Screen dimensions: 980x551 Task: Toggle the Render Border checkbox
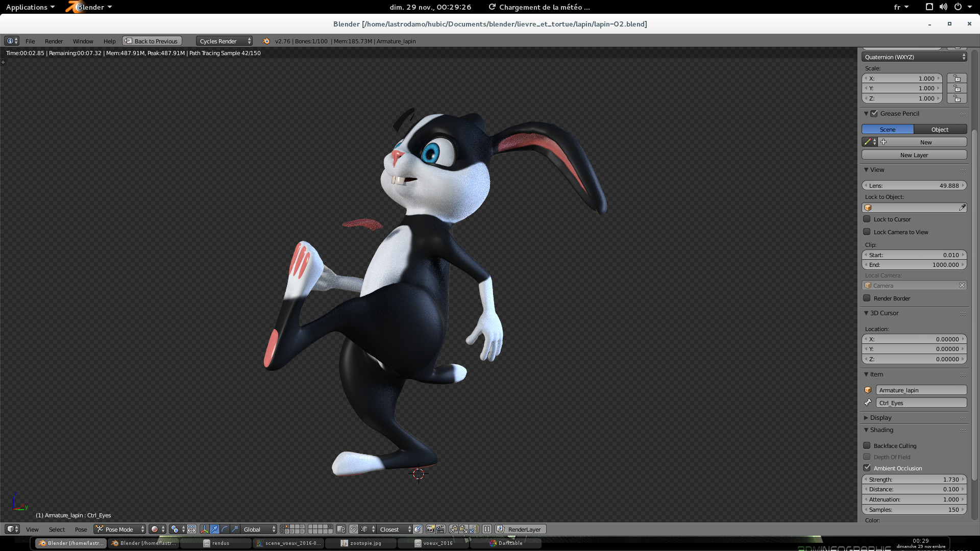[867, 298]
